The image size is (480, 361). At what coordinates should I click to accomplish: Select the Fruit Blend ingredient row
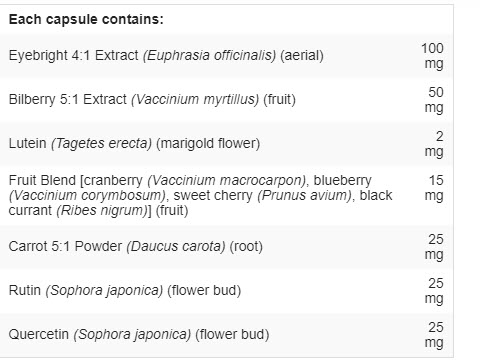click(x=226, y=195)
